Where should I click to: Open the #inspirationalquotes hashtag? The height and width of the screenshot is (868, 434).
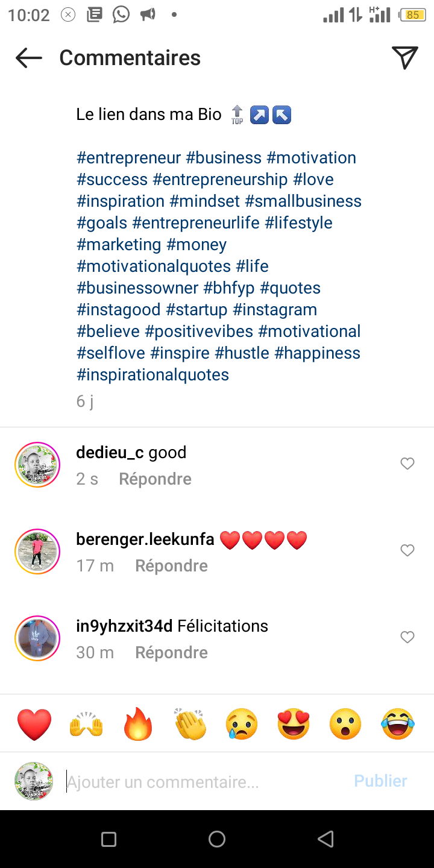[x=153, y=375]
